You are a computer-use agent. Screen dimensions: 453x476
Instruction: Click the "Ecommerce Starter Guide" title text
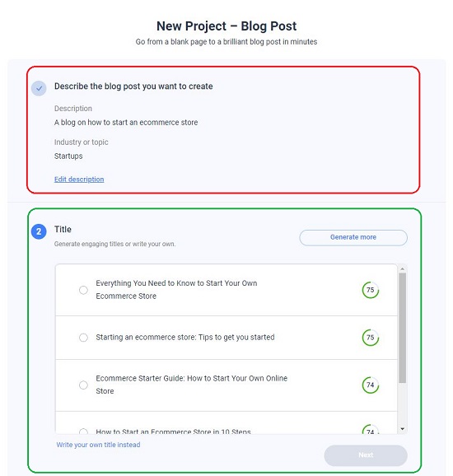192,385
